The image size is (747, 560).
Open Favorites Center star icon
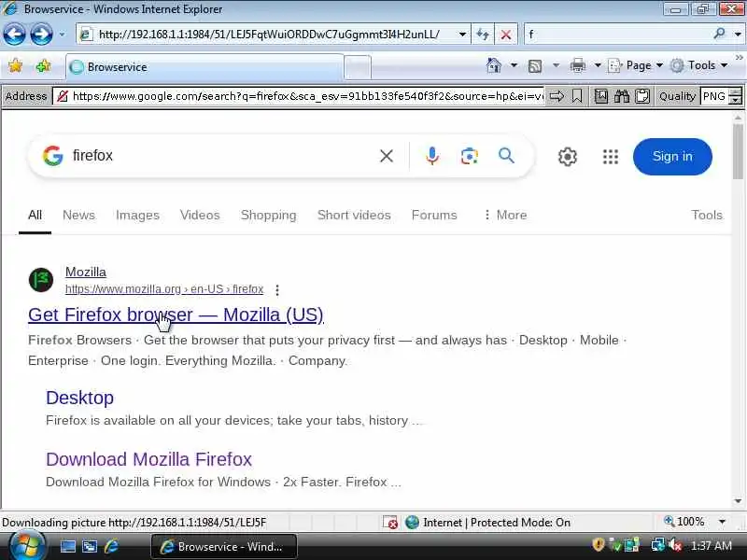[x=15, y=65]
